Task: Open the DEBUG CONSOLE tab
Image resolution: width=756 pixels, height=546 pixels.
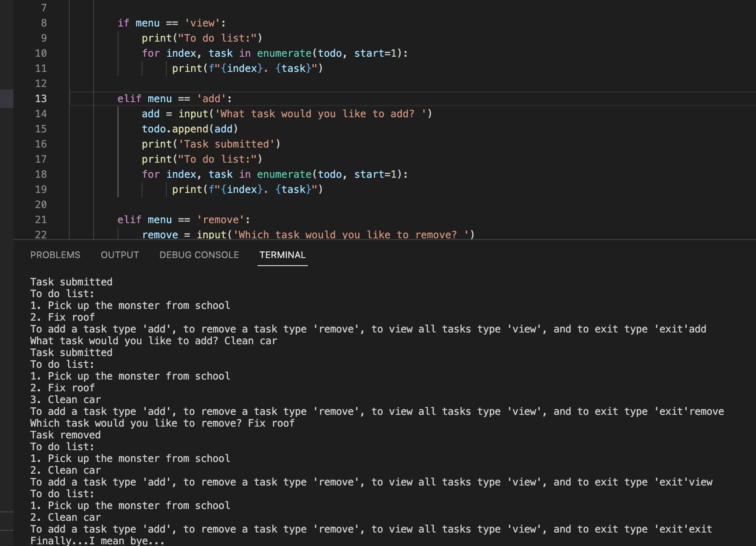Action: point(199,255)
